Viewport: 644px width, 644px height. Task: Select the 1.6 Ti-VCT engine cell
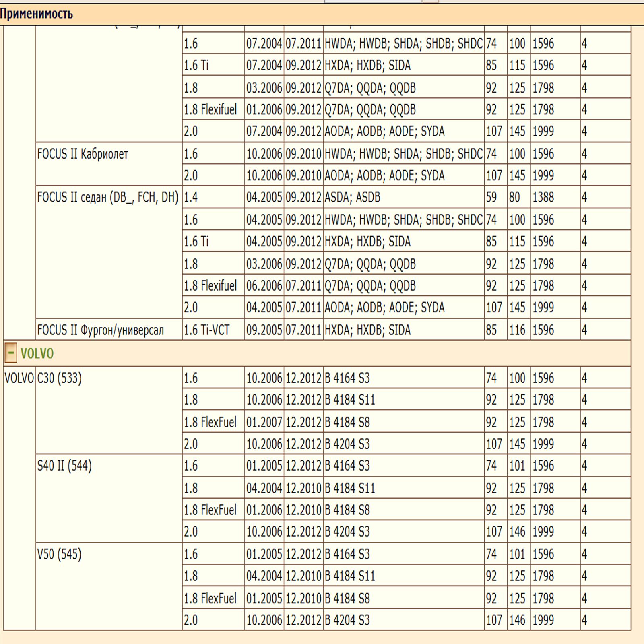click(207, 330)
